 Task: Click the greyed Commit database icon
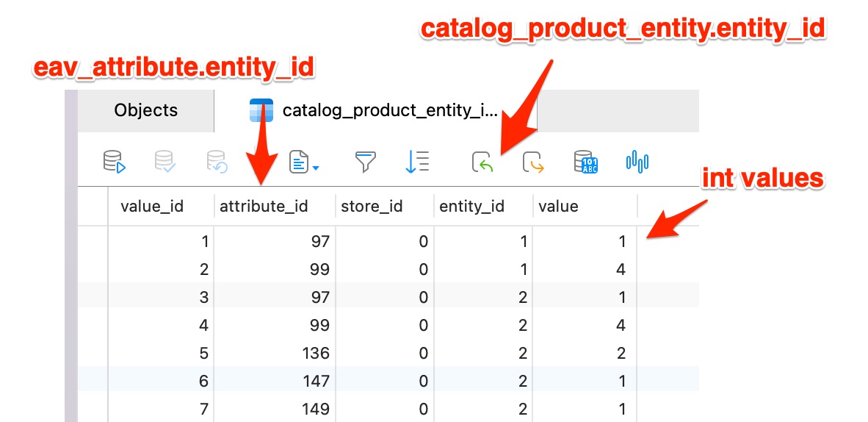tap(165, 161)
